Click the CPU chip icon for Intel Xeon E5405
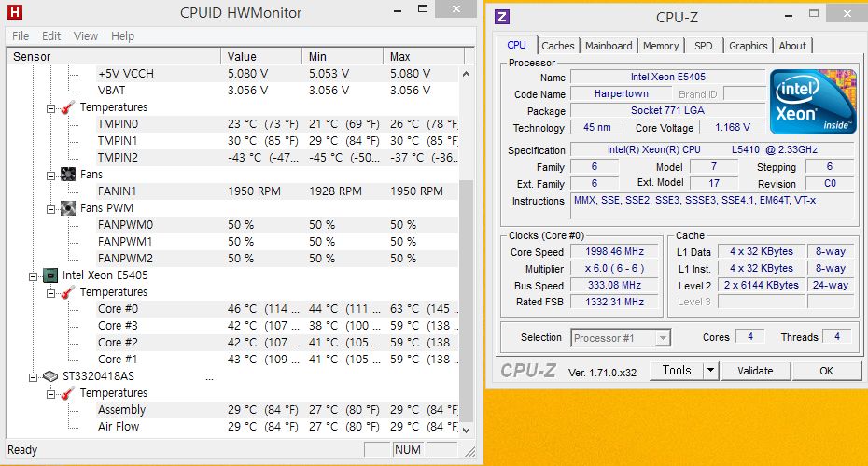 pos(50,275)
